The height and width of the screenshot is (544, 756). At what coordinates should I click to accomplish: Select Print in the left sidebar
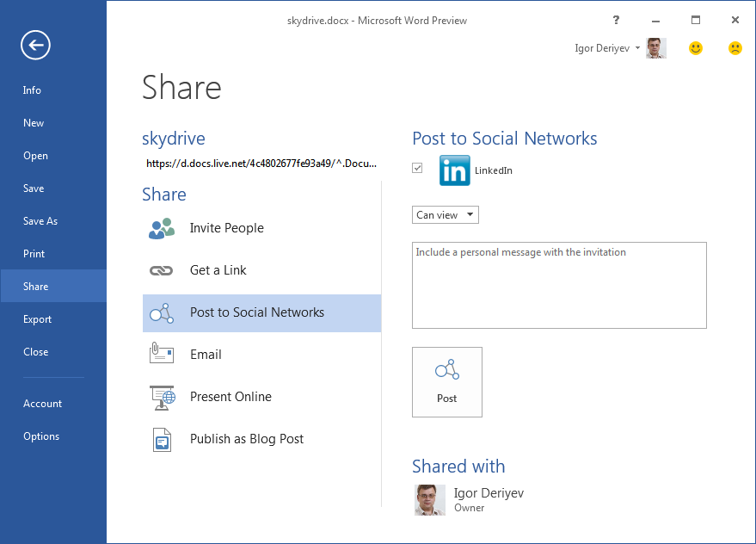click(34, 254)
